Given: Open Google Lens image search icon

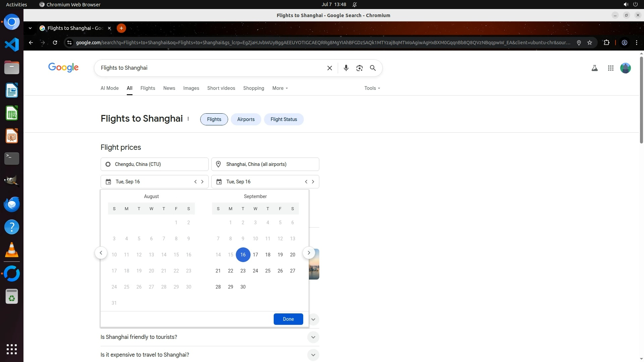Looking at the screenshot, I should coord(359,68).
